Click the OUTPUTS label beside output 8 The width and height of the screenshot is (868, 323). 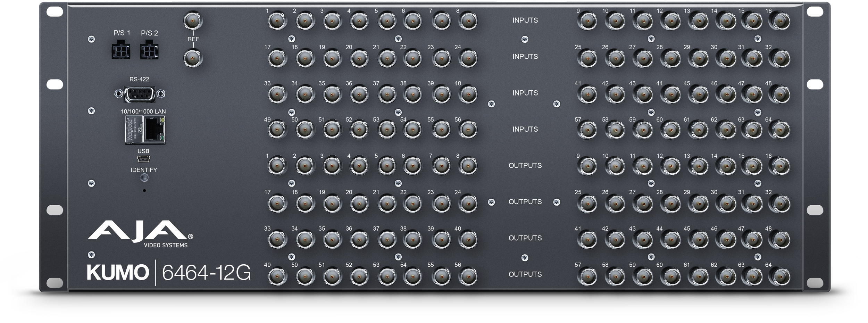pyautogui.click(x=525, y=166)
